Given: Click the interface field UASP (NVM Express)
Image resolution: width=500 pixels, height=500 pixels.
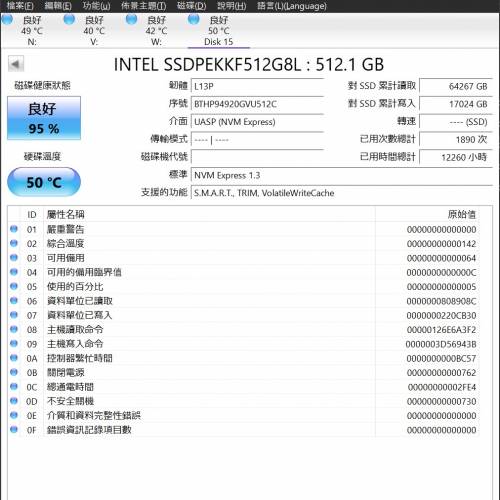Looking at the screenshot, I should (x=257, y=122).
